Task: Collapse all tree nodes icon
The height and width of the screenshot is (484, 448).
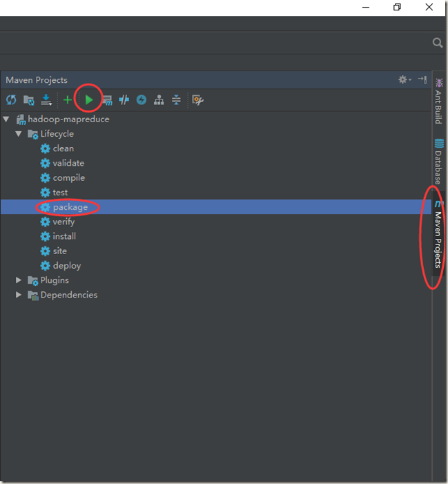Action: (x=176, y=99)
